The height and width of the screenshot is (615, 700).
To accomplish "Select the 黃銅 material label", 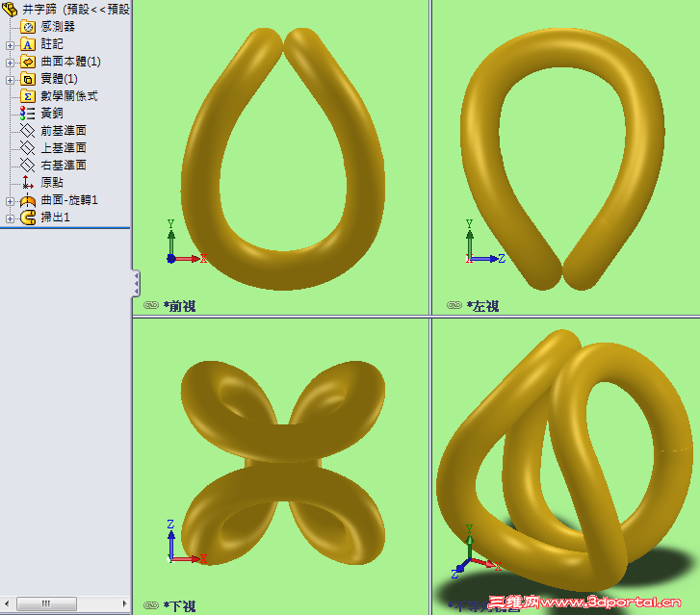I will [x=52, y=114].
